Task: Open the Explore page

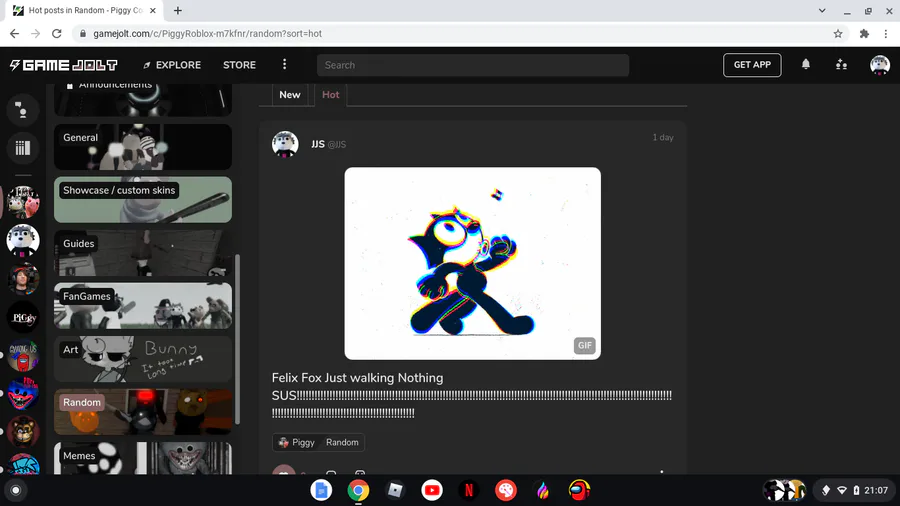Action: 172,65
